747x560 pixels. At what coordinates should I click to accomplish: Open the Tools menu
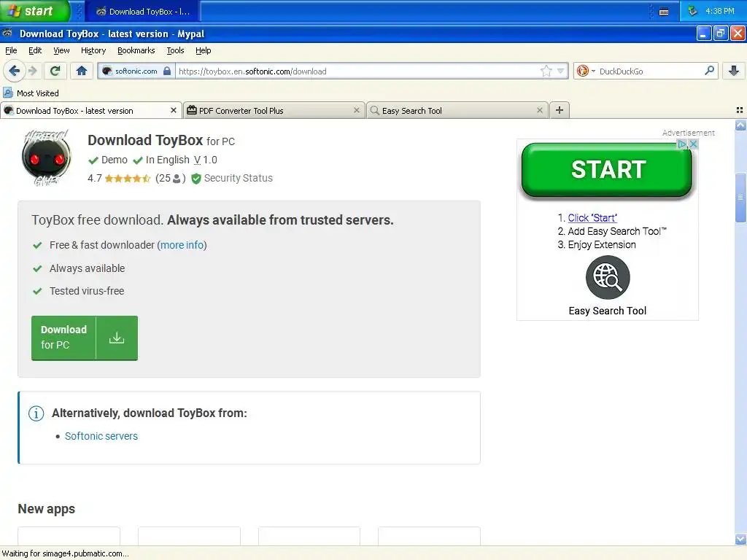[x=175, y=50]
